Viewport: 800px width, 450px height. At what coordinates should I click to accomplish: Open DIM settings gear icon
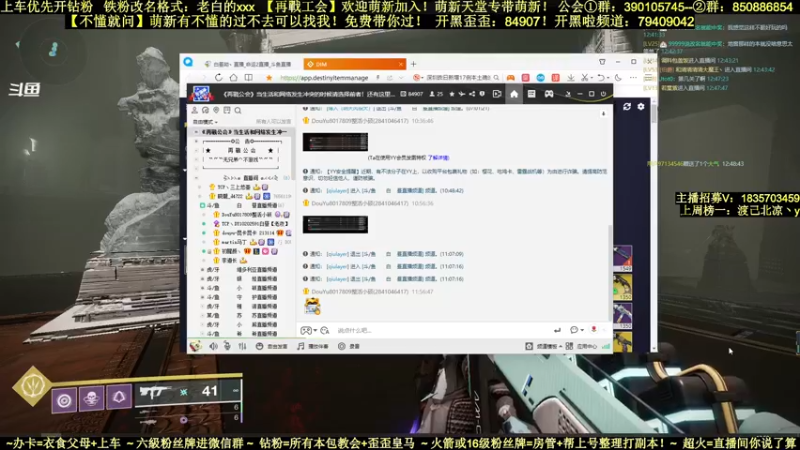[641, 106]
